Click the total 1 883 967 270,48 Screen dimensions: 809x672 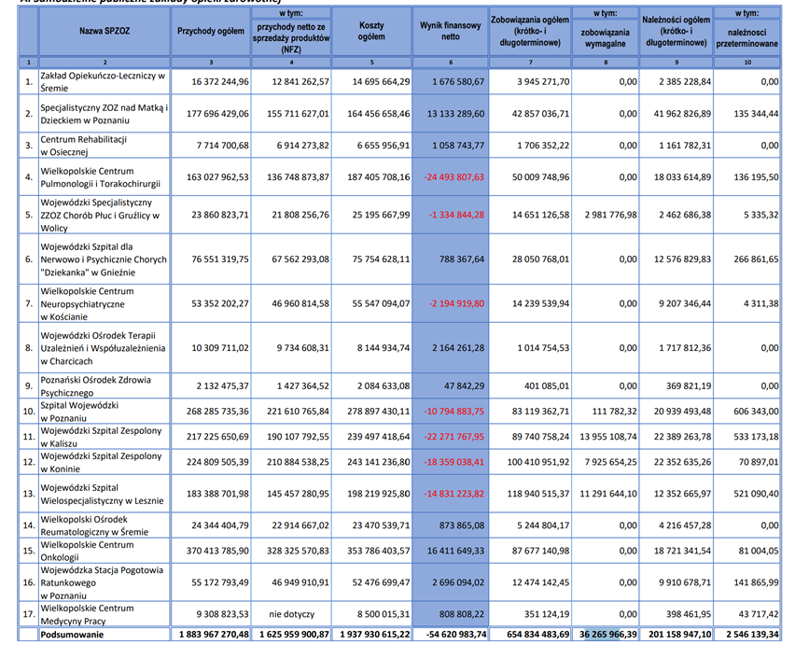(214, 635)
